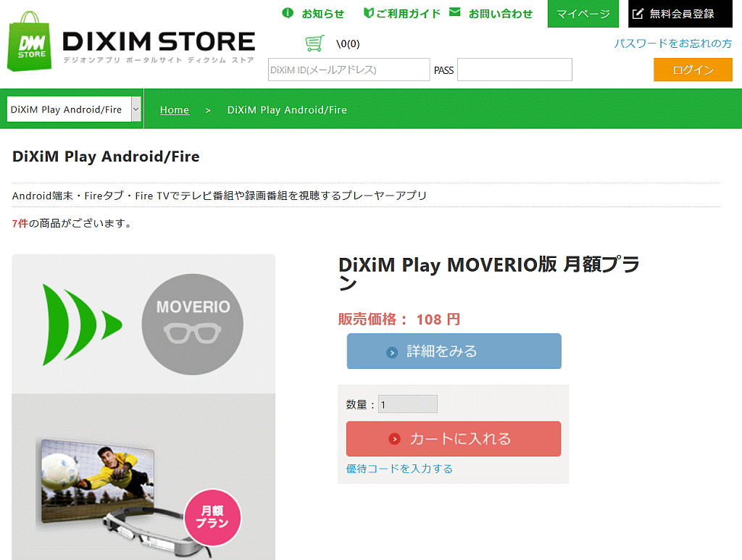Expand the DiXiM Play Android/Fire category dropdown
The width and height of the screenshot is (742, 560).
75,109
